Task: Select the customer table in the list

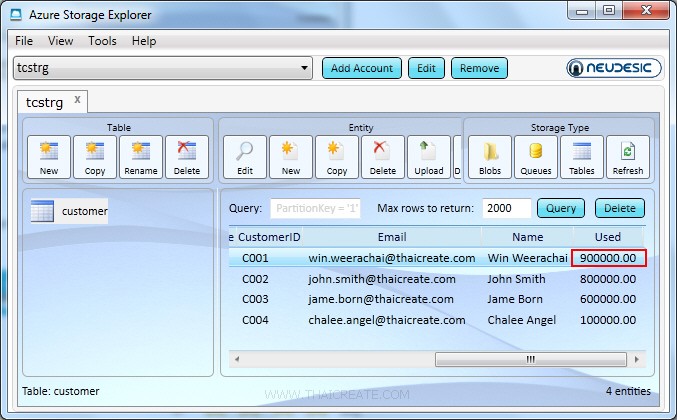Action: click(69, 211)
